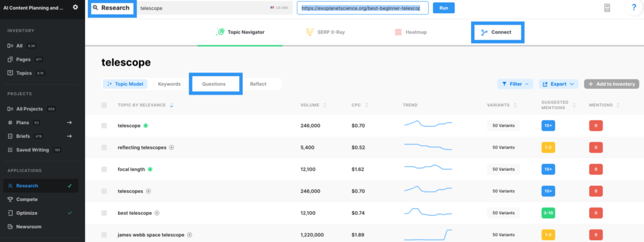Click 3-10 badge for best telescope

tap(548, 213)
